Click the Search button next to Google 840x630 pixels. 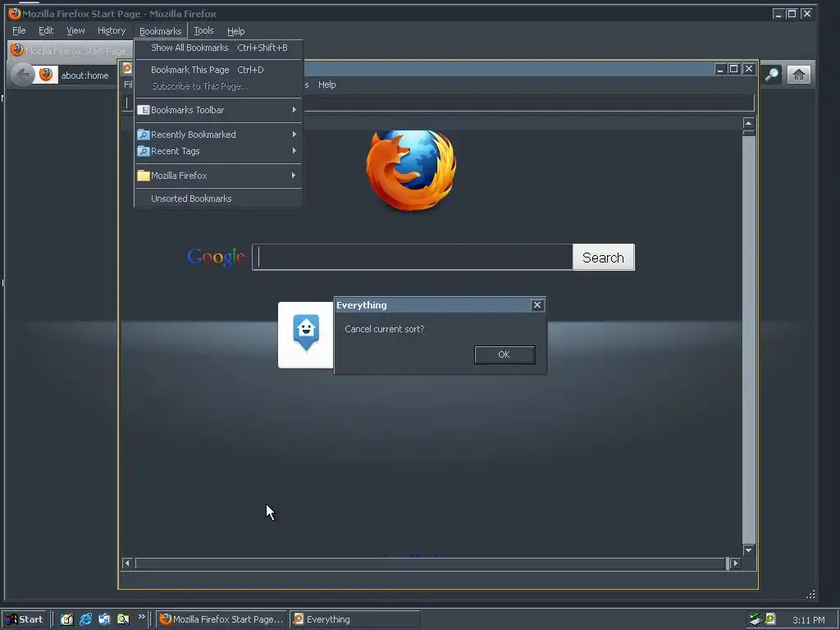(x=604, y=257)
